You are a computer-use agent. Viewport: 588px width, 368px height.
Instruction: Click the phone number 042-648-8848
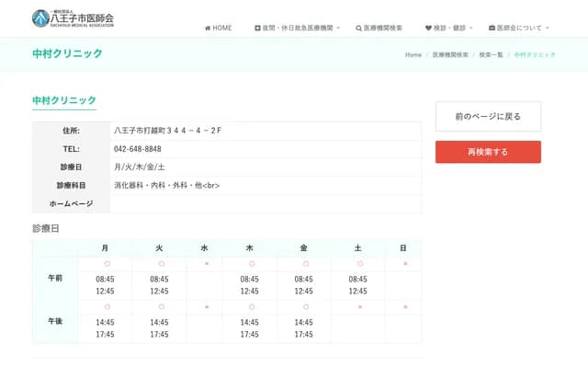tap(138, 149)
